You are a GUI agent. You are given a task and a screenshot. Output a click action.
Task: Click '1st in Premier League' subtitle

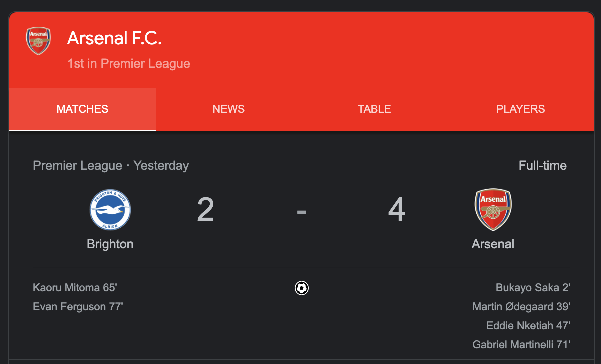(x=129, y=64)
